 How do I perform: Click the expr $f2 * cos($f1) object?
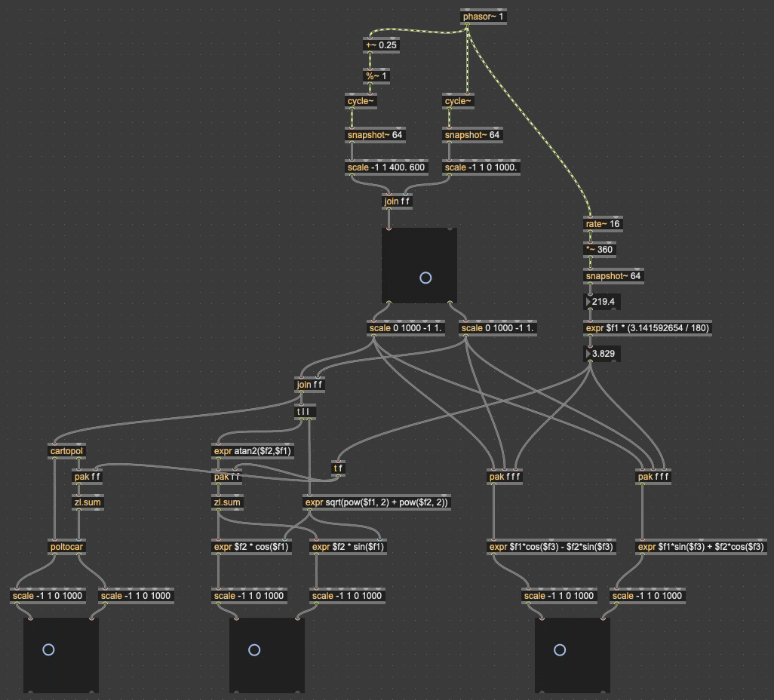(x=252, y=547)
